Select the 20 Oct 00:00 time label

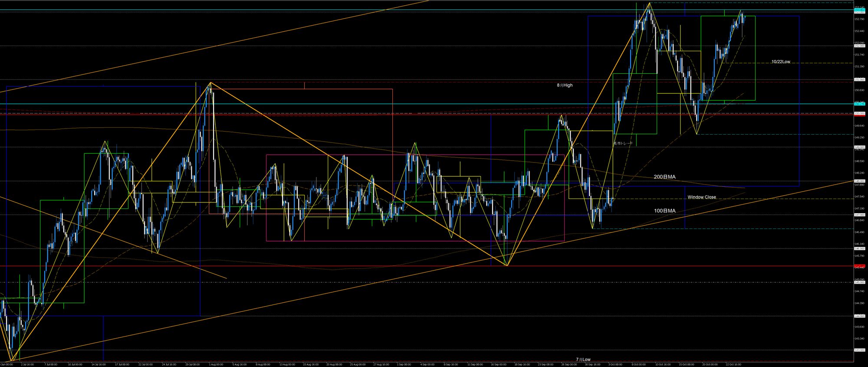coord(709,364)
